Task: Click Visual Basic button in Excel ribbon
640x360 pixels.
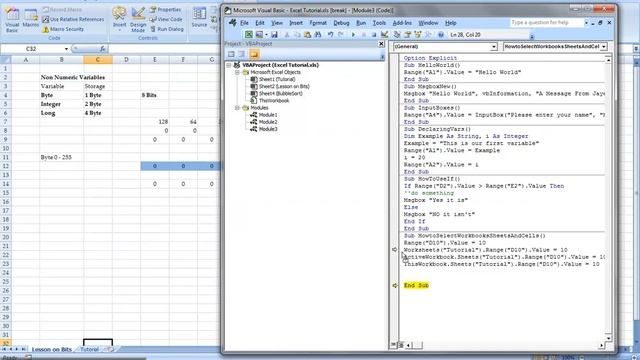Action: pyautogui.click(x=12, y=20)
